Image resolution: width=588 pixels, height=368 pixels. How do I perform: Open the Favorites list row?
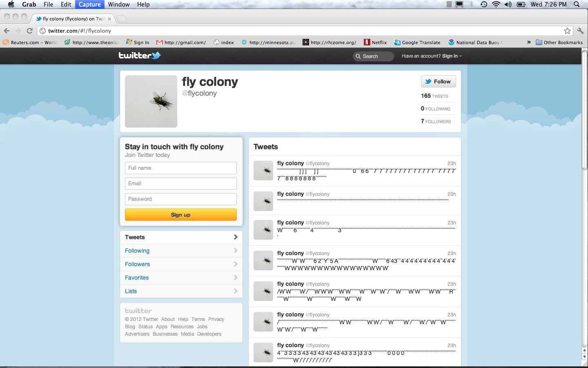click(181, 278)
